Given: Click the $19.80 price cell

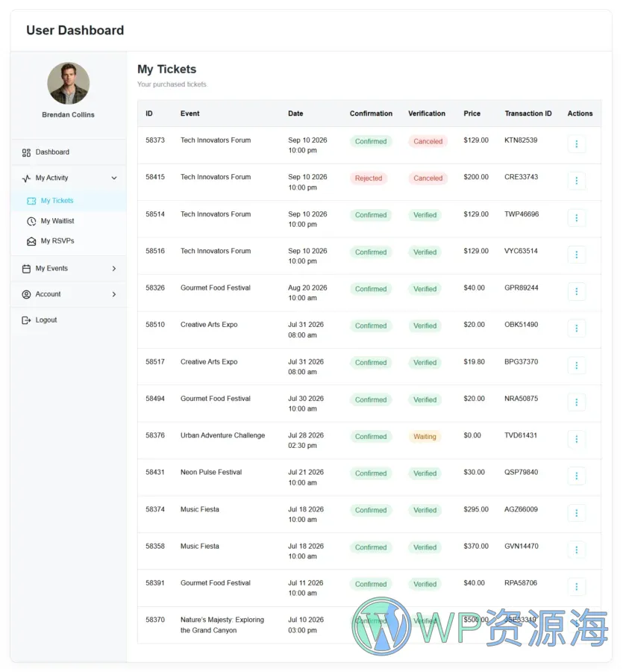Looking at the screenshot, I should click(x=474, y=362).
